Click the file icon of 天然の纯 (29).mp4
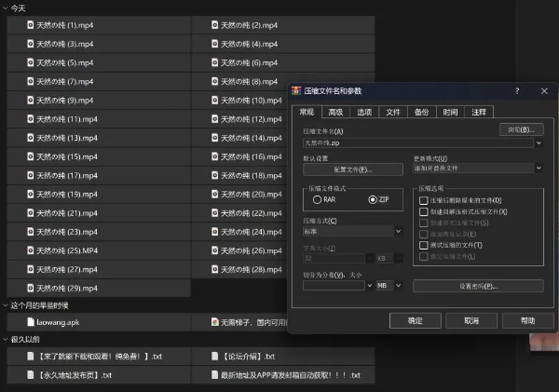 [31, 288]
